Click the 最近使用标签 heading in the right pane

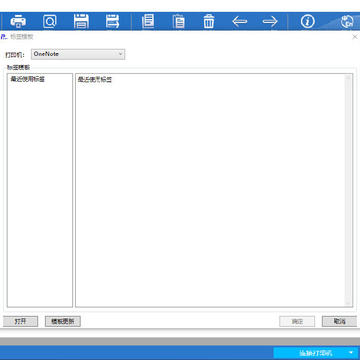(x=95, y=80)
